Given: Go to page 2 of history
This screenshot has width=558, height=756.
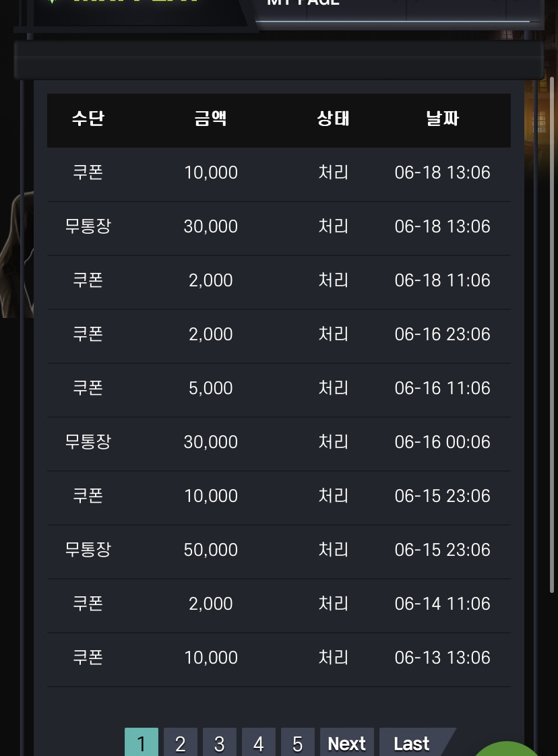Looking at the screenshot, I should click(x=181, y=743).
